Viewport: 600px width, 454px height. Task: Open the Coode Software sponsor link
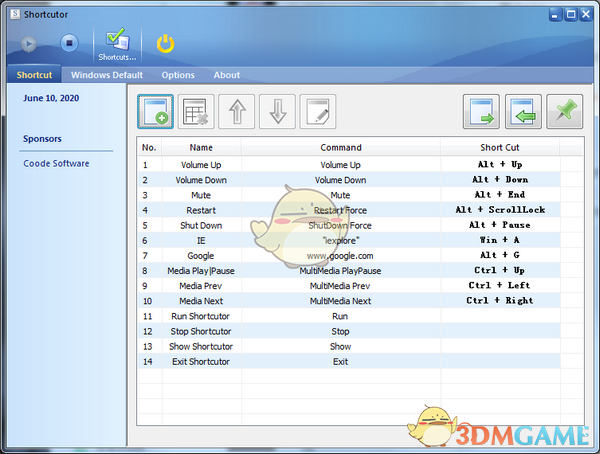[x=56, y=163]
